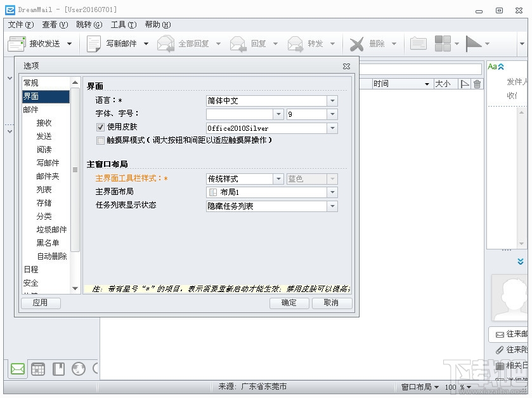Click the 应用 Apply button
The width and height of the screenshot is (532, 398).
click(41, 303)
